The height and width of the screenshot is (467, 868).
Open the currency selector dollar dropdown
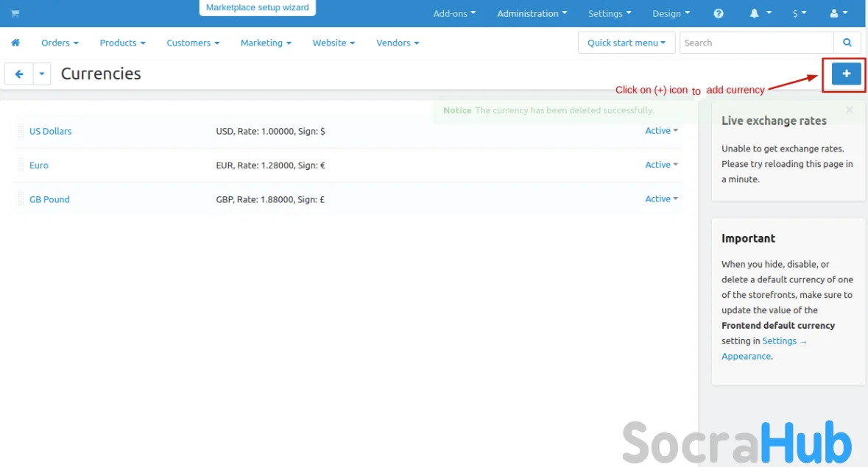point(799,13)
